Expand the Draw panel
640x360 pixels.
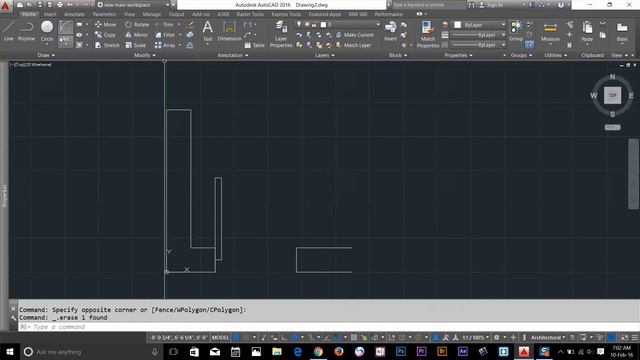pos(46,55)
